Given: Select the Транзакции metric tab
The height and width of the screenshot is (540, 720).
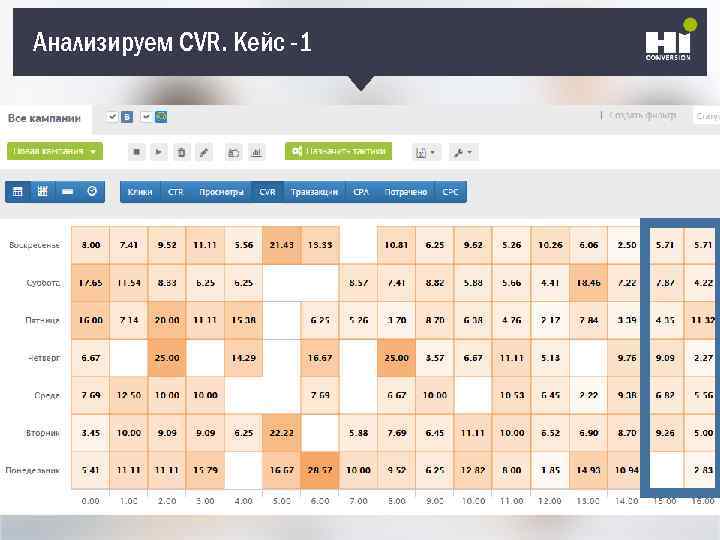Looking at the screenshot, I should (315, 192).
